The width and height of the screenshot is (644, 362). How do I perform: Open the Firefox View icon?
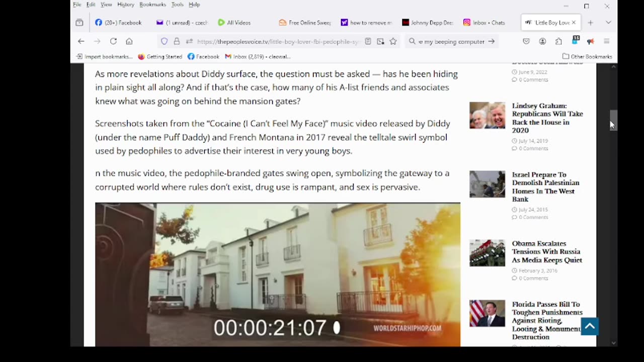(x=79, y=23)
